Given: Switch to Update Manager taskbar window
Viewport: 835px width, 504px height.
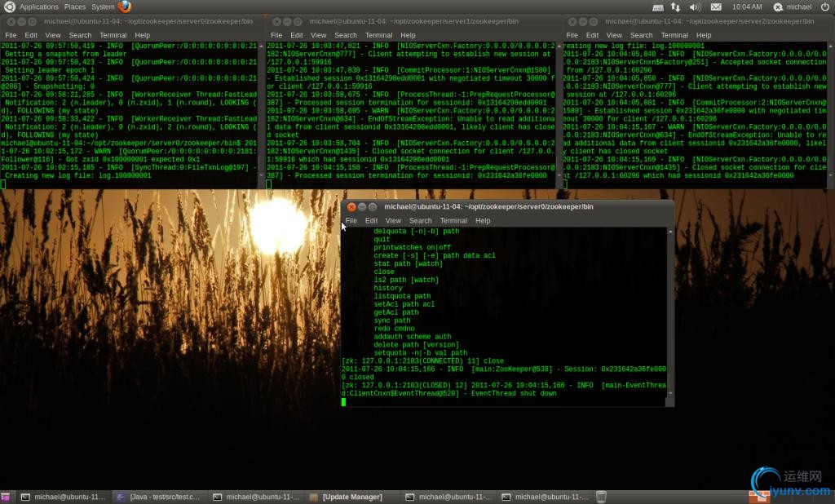Looking at the screenshot, I should (352, 497).
